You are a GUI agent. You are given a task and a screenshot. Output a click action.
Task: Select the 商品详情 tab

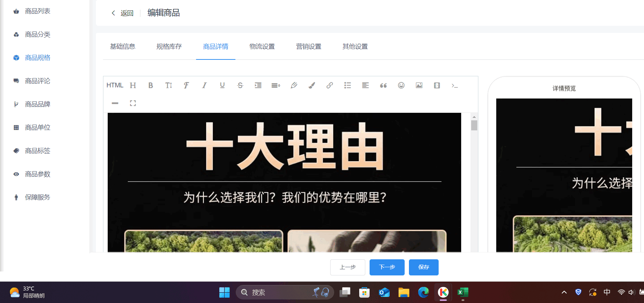(x=216, y=47)
